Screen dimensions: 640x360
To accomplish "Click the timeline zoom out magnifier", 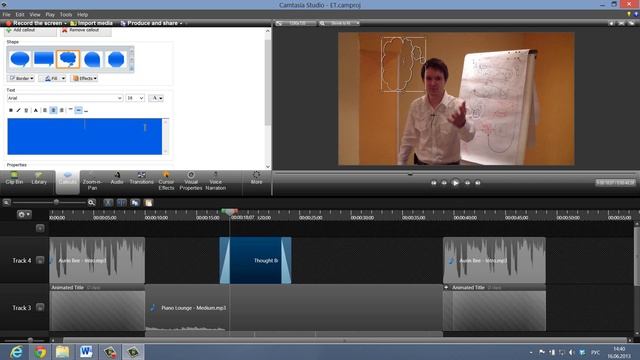I will (x=7, y=202).
